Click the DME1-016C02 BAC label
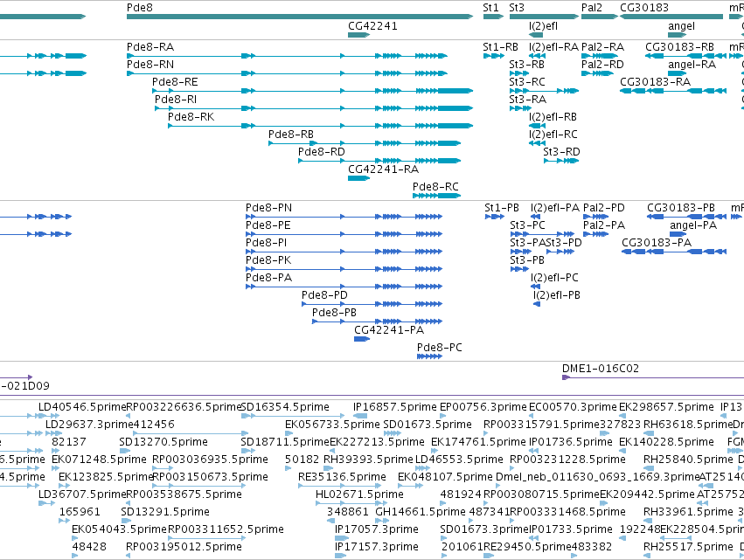Screen dimensions: 744x560 601,369
